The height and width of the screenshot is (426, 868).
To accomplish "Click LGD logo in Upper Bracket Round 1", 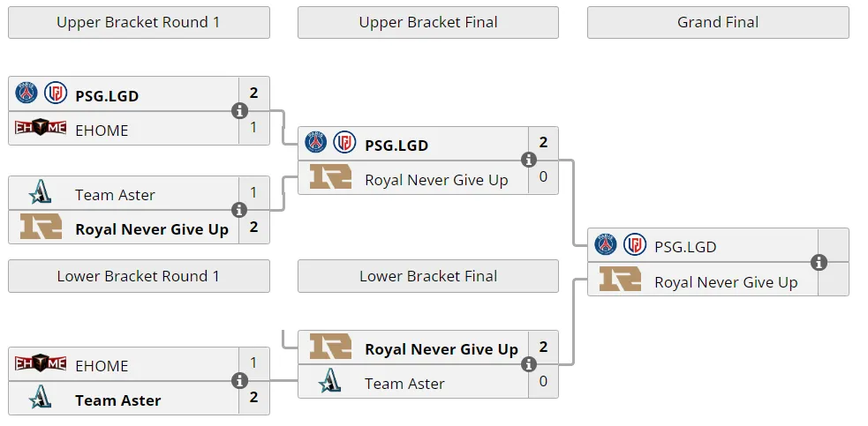I will coord(56,93).
